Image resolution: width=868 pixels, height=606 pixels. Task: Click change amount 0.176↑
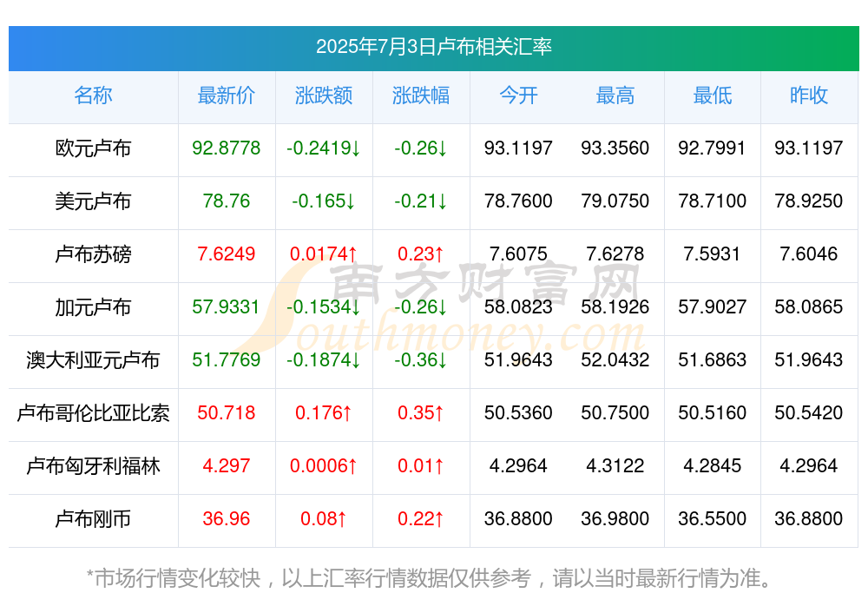(x=324, y=412)
